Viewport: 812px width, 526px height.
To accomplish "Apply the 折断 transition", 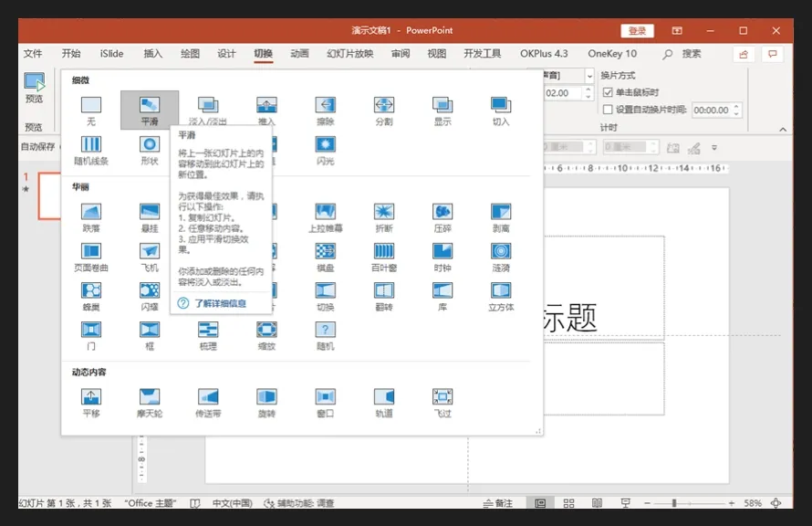I will pyautogui.click(x=384, y=217).
